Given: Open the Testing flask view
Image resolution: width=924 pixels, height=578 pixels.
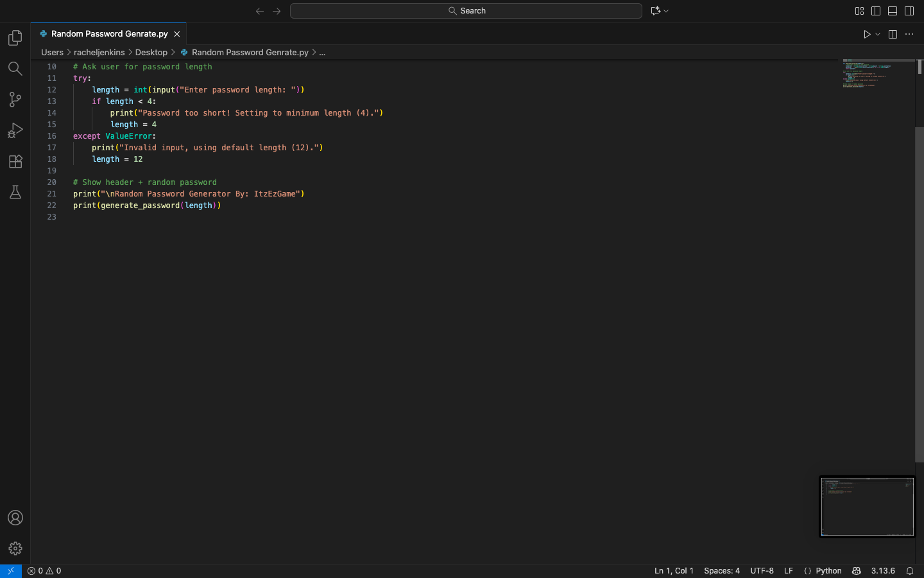Looking at the screenshot, I should click(x=15, y=192).
